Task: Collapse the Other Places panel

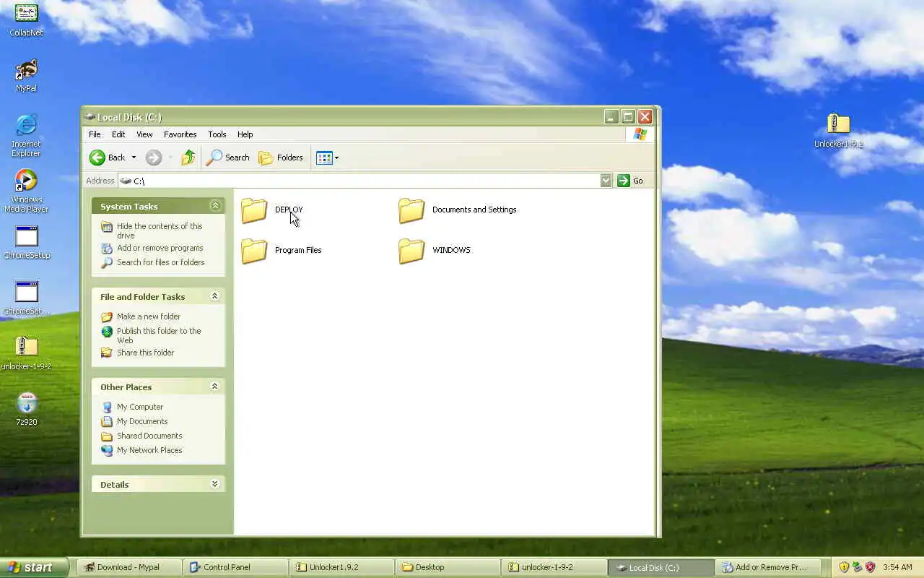Action: click(x=214, y=387)
